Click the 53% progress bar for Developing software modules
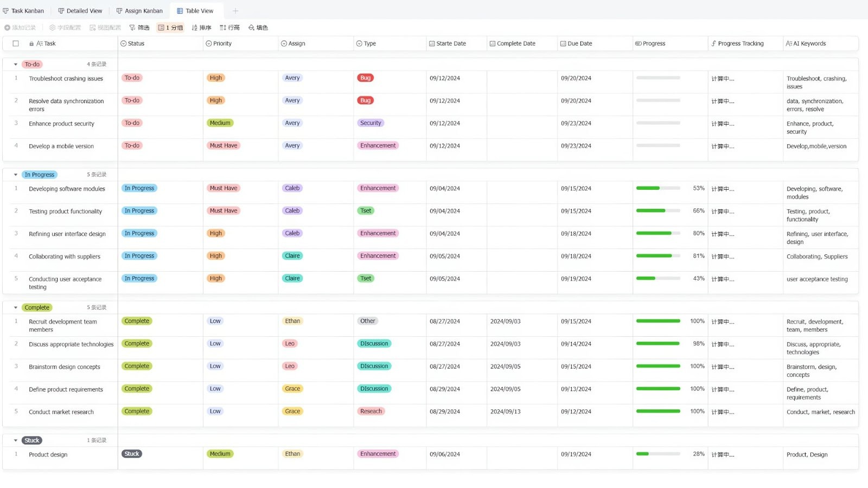This screenshot has width=868, height=488. pyautogui.click(x=658, y=188)
